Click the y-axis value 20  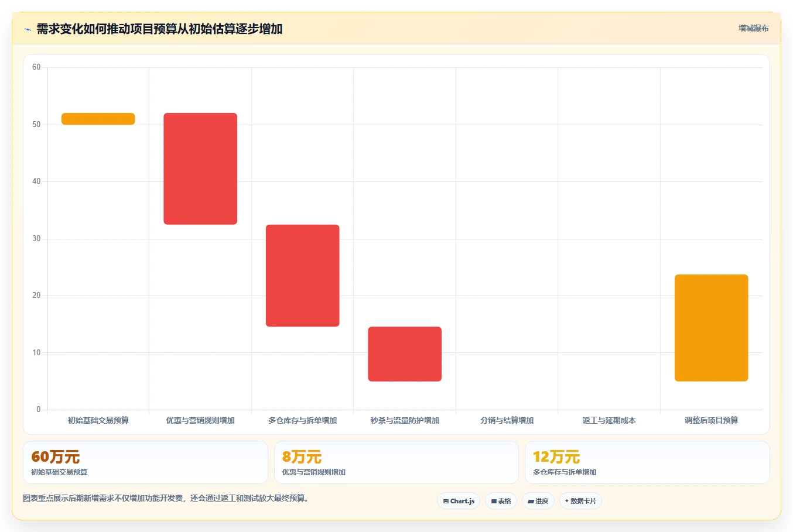pyautogui.click(x=36, y=296)
